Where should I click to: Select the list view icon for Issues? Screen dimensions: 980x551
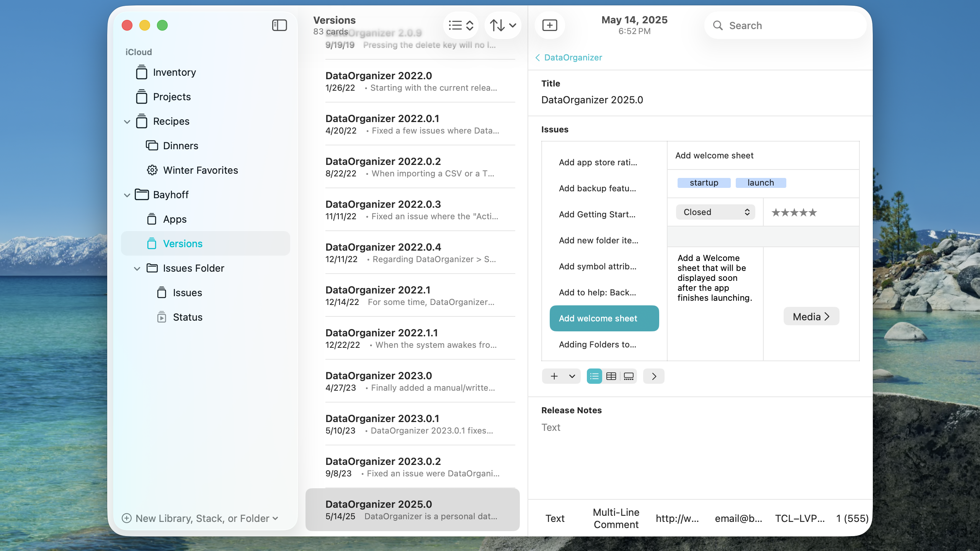point(594,376)
